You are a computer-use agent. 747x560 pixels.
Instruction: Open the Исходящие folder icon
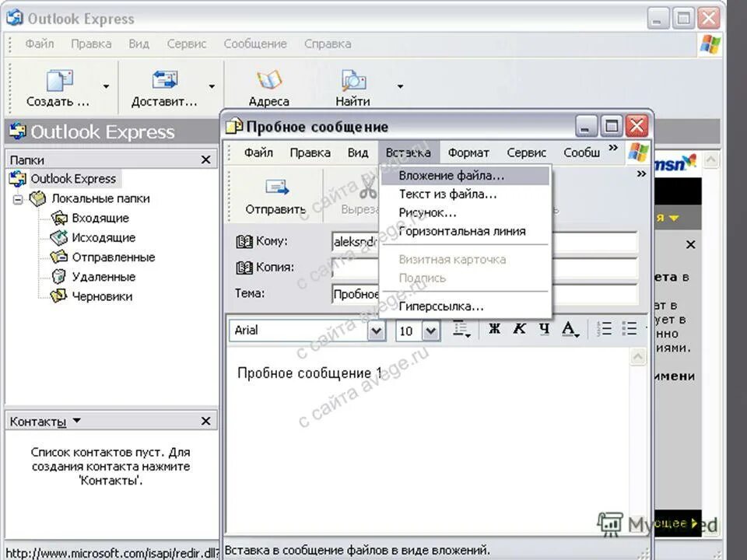coord(59,238)
